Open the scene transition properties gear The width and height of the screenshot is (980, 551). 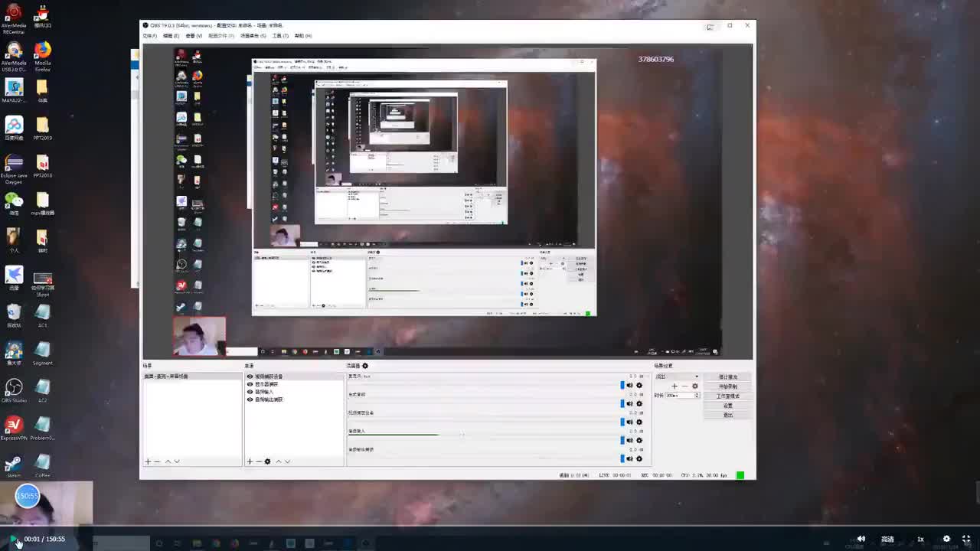click(x=695, y=386)
